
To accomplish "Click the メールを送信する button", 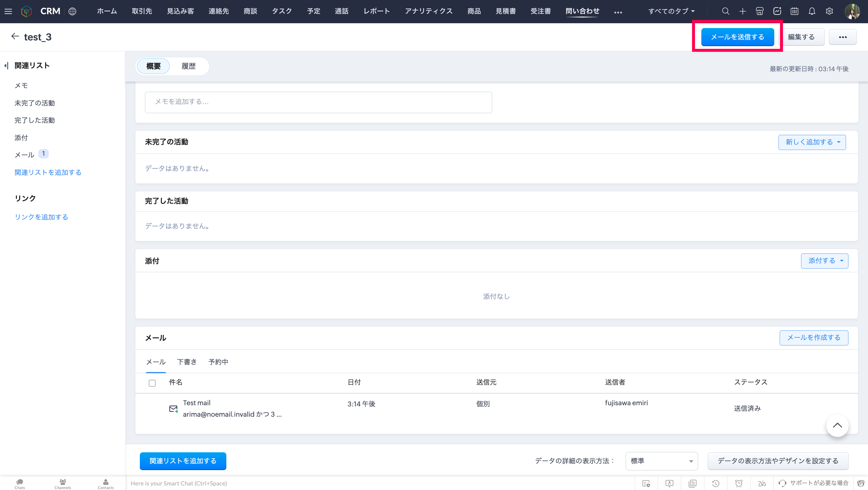I will [x=737, y=37].
